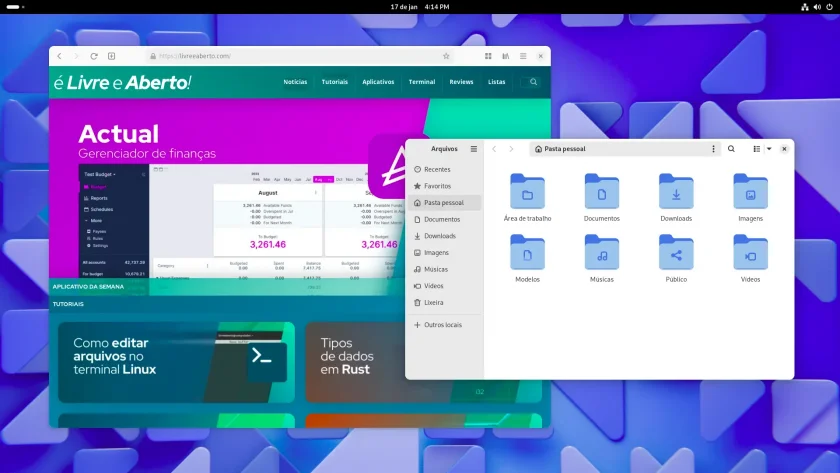Toggle list view in Arquivos
The image size is (840, 473).
click(x=756, y=149)
